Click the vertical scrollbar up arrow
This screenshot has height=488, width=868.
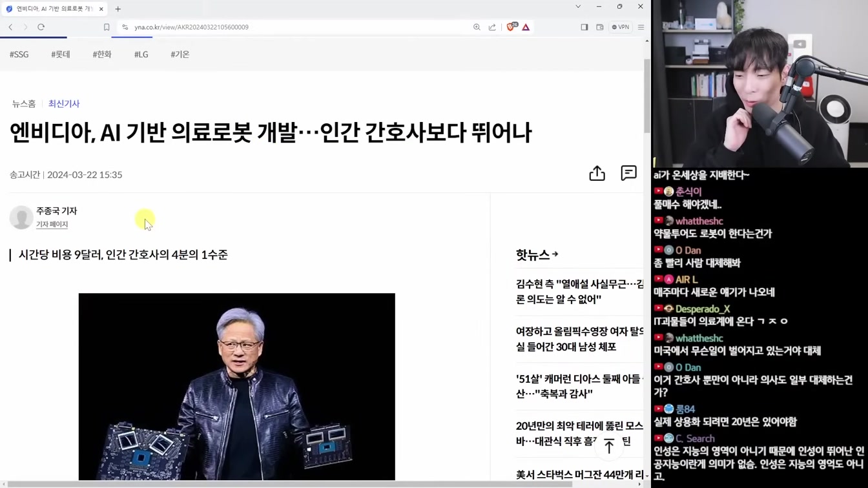pos(647,41)
